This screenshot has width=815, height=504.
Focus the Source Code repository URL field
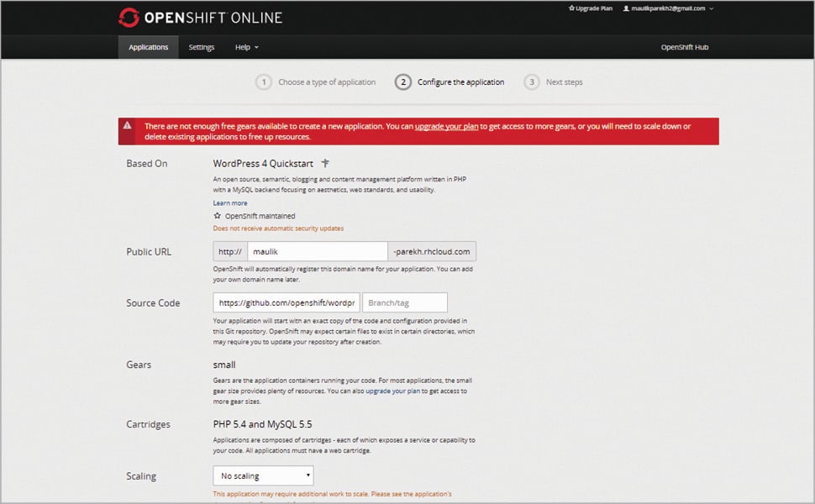287,302
